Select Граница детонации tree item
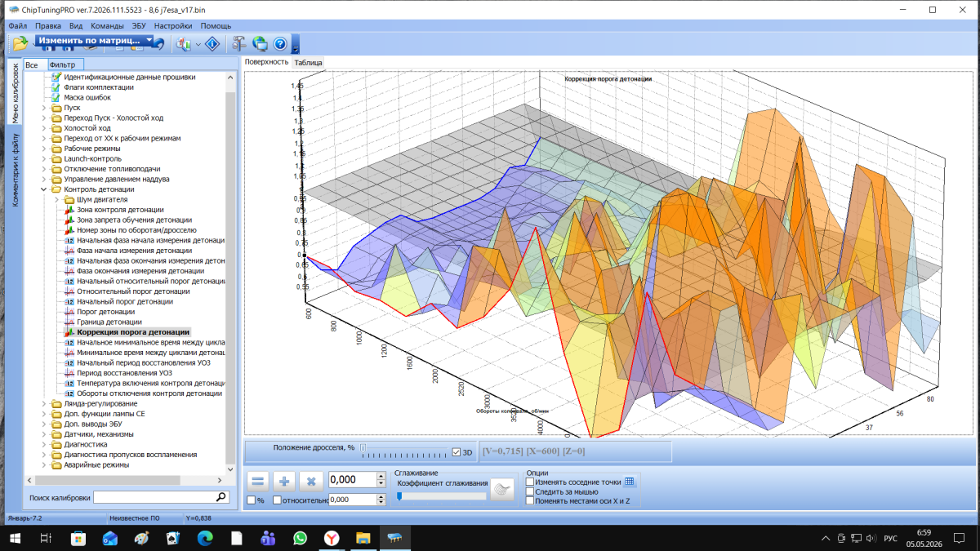The image size is (980, 551). [109, 322]
